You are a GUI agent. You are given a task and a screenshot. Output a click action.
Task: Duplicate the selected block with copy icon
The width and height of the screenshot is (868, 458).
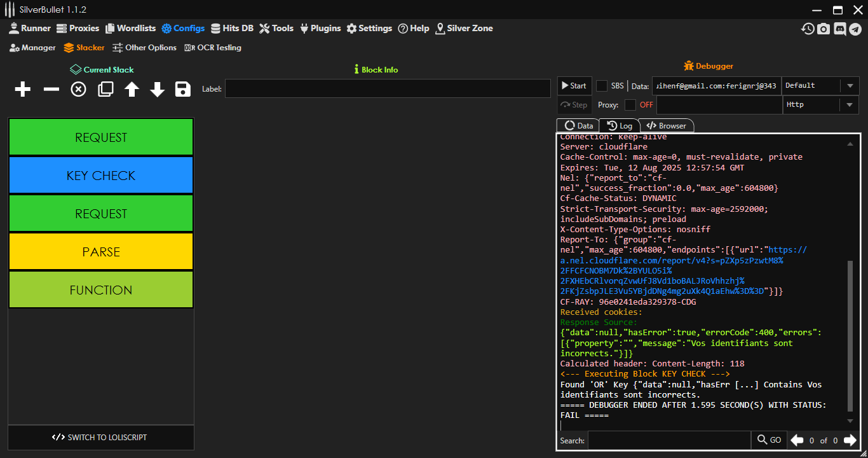pos(105,89)
